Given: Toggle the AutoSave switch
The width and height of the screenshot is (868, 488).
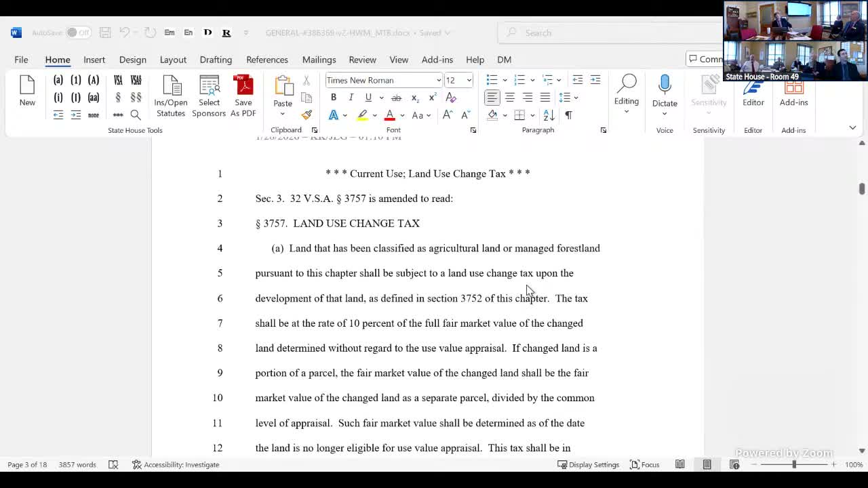Looking at the screenshot, I should pyautogui.click(x=78, y=33).
